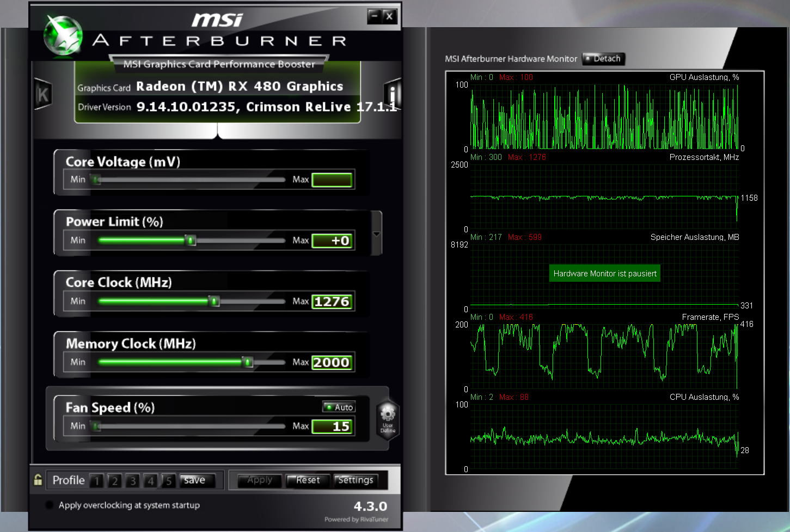Click the Memory Clock slider handle

(x=248, y=362)
